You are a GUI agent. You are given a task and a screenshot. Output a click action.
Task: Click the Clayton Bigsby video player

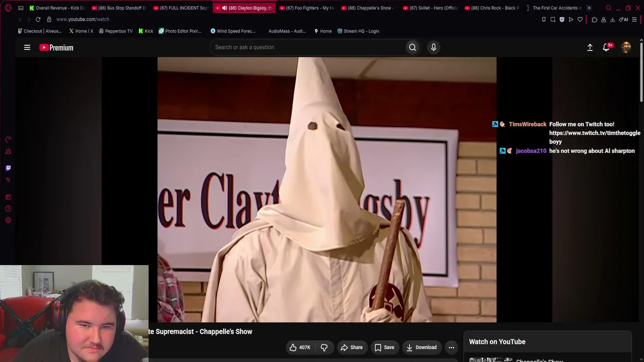[x=327, y=190]
